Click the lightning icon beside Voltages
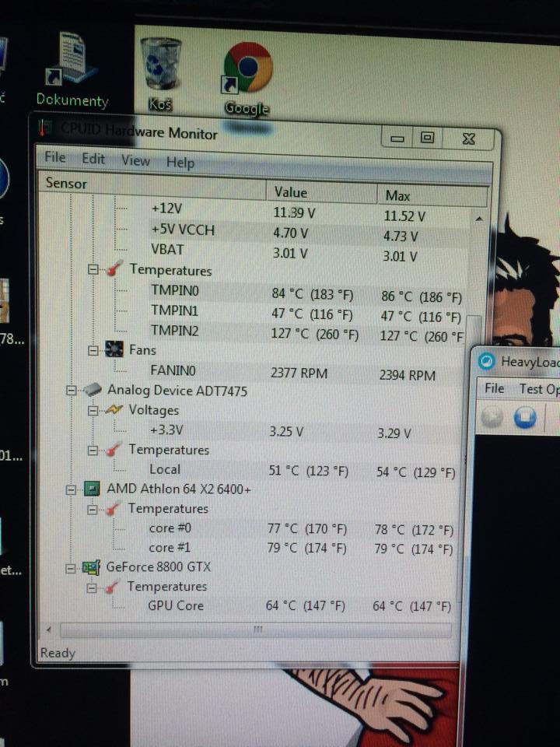The height and width of the screenshot is (747, 560). (114, 410)
